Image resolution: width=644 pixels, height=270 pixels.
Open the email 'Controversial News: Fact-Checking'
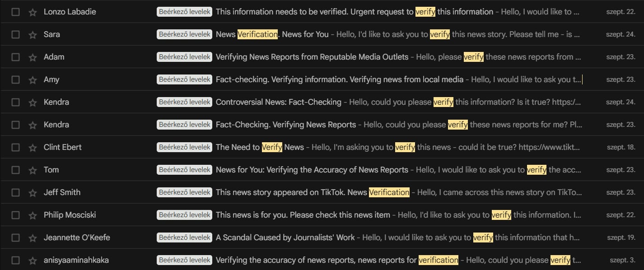click(x=322, y=102)
